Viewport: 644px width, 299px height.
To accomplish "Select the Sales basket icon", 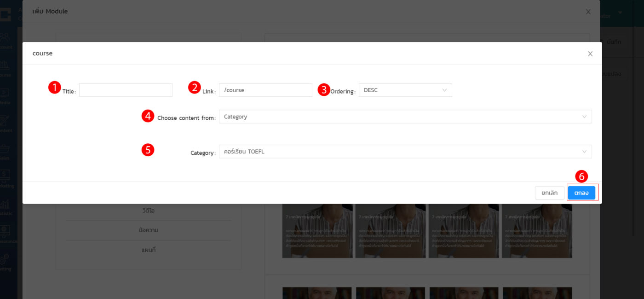I will [x=6, y=149].
